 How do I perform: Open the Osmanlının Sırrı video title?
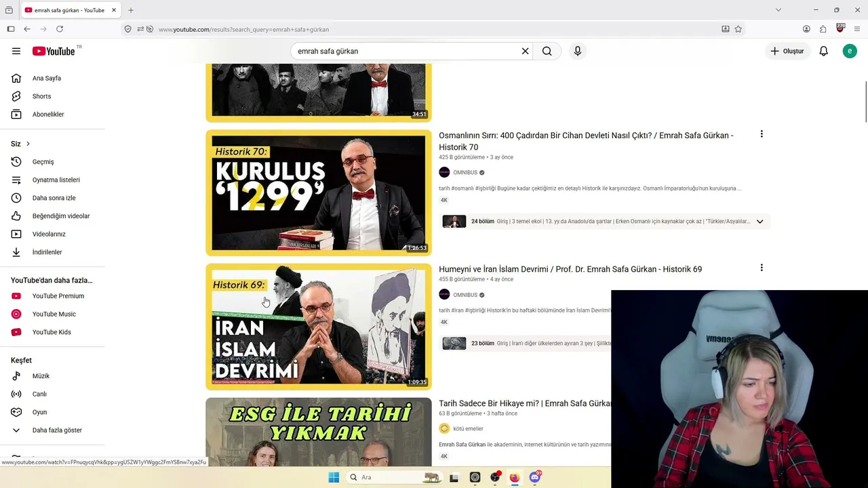click(x=586, y=141)
